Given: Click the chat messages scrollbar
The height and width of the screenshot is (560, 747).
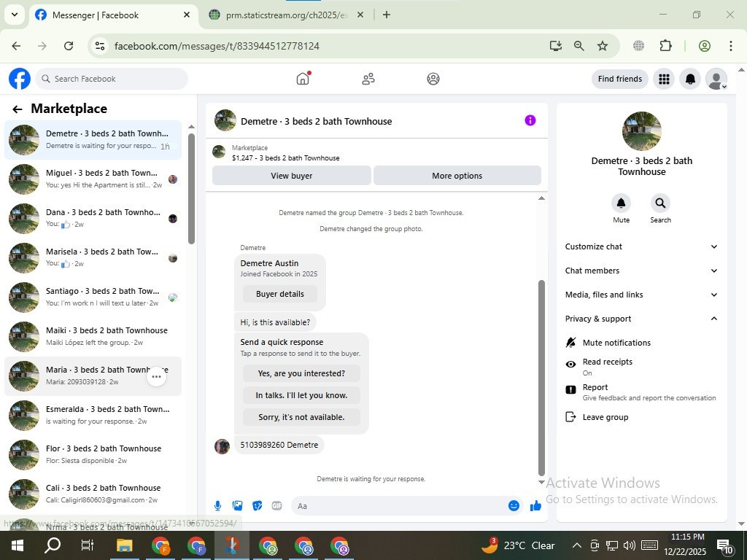Looking at the screenshot, I should (541, 378).
